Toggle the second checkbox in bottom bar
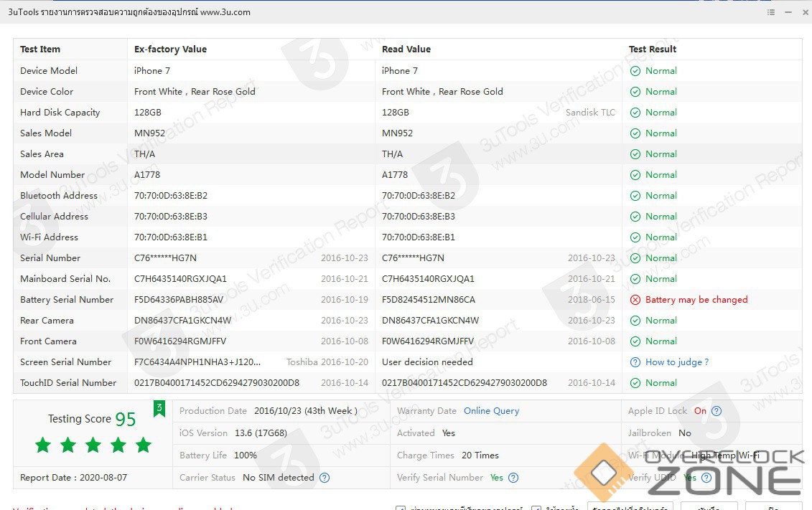Image resolution: width=812 pixels, height=510 pixels. 536,509
